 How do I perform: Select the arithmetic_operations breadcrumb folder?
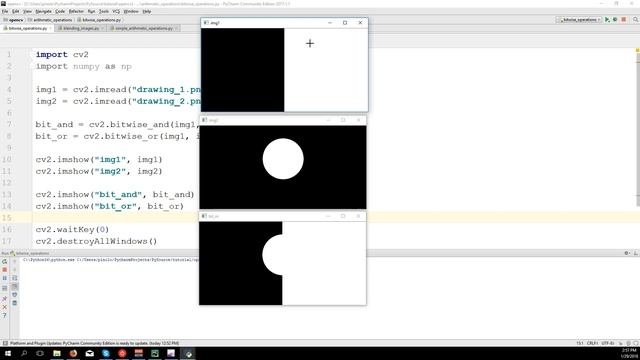pyautogui.click(x=50, y=20)
